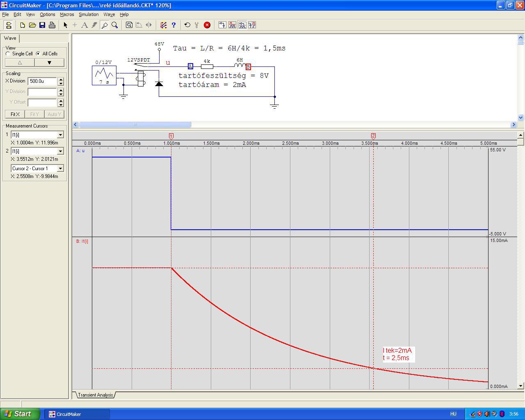
Task: Click the Windows Start button
Action: pos(20,414)
